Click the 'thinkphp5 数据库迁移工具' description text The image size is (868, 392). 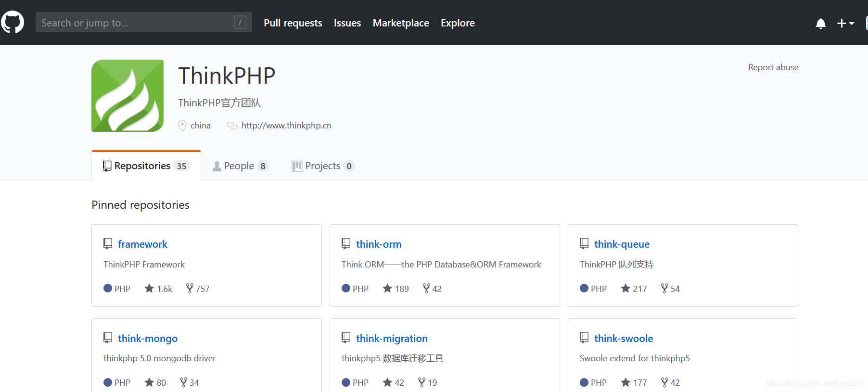393,358
